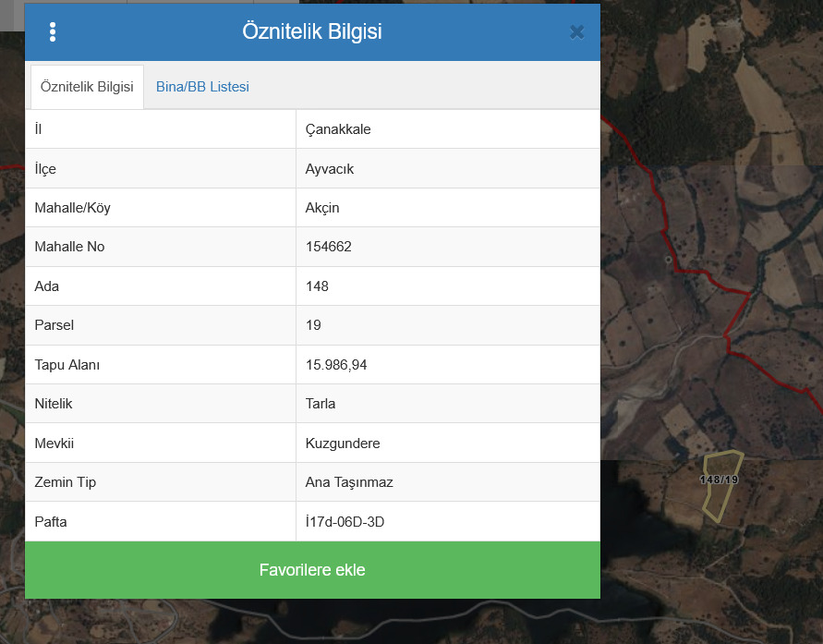823x644 pixels.
Task: Switch to Bina/BB Listesi tab
Action: pyautogui.click(x=202, y=87)
